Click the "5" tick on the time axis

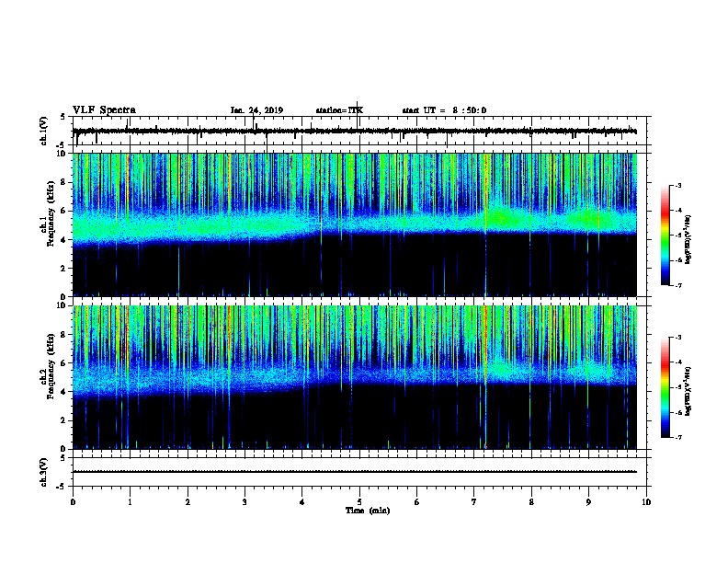[x=359, y=501]
